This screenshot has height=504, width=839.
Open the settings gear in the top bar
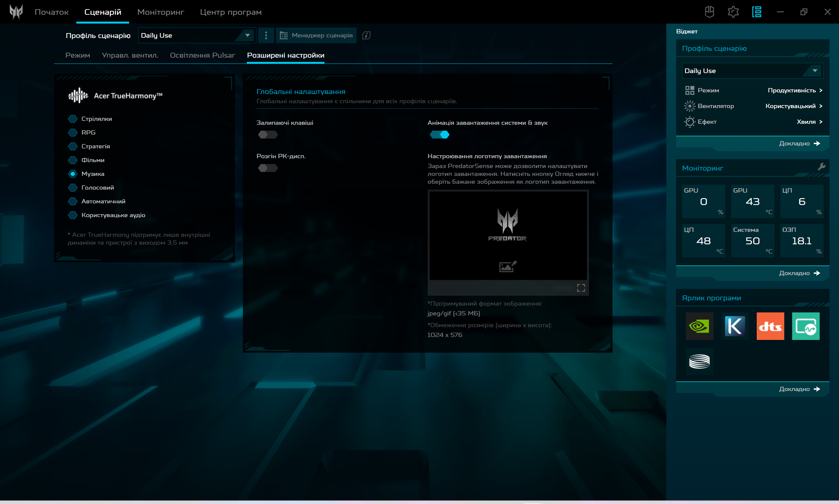[x=733, y=12]
